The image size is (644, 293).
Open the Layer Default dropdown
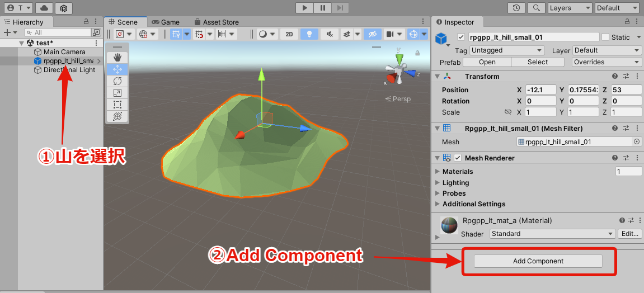click(x=607, y=50)
